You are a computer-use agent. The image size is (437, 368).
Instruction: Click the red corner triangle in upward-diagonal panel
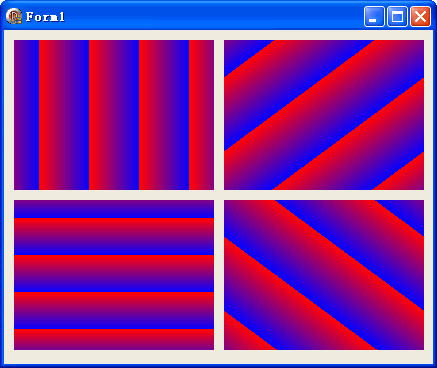coord(407,177)
